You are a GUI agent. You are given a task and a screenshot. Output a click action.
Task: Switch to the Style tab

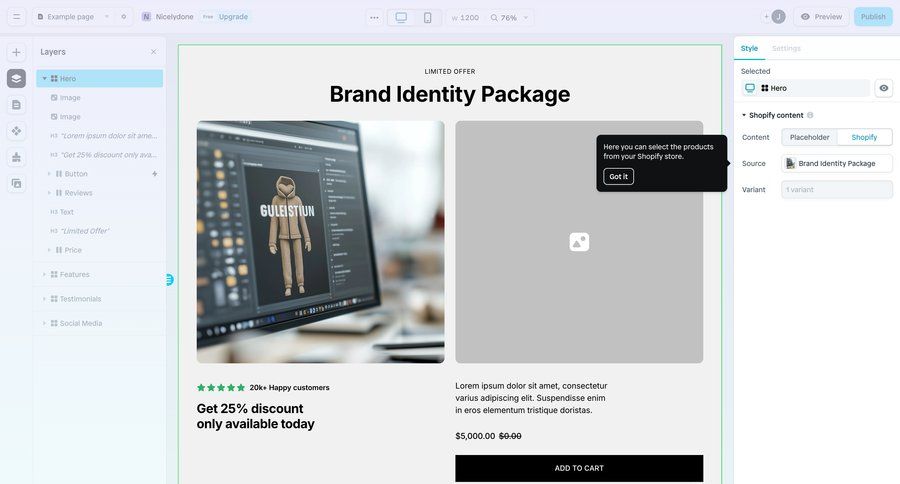tap(749, 48)
